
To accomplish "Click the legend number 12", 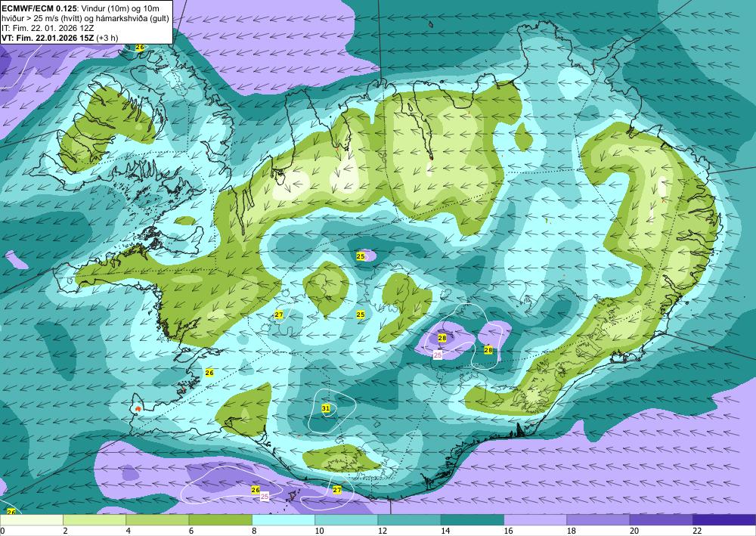I will coord(383,531).
